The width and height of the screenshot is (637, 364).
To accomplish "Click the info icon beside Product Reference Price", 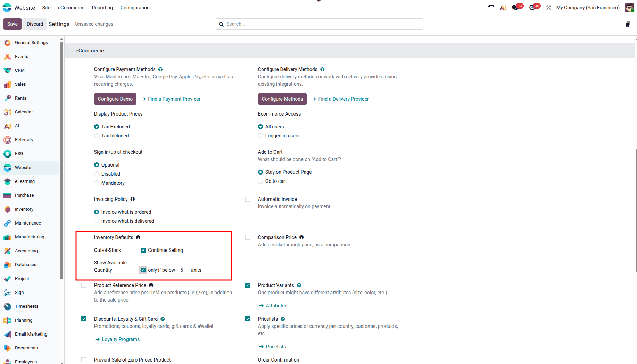I will pos(151,285).
